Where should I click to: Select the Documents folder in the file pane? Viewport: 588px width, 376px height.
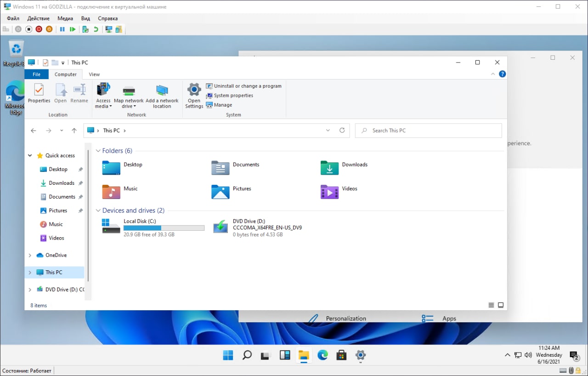click(x=235, y=168)
